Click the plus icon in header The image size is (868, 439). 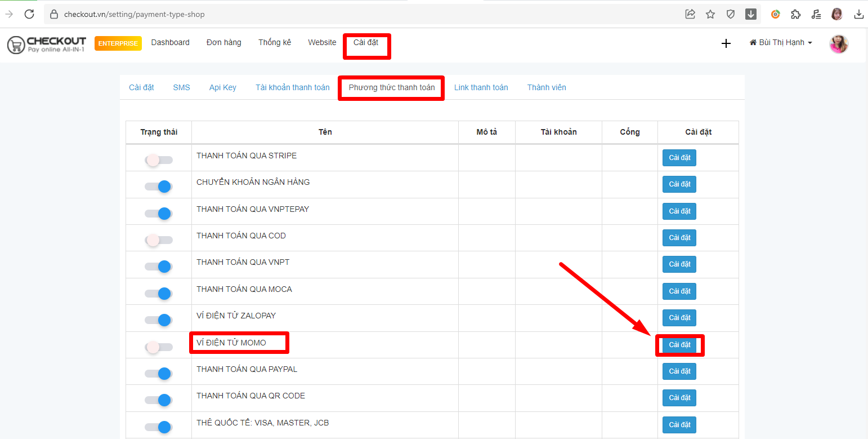click(x=726, y=43)
